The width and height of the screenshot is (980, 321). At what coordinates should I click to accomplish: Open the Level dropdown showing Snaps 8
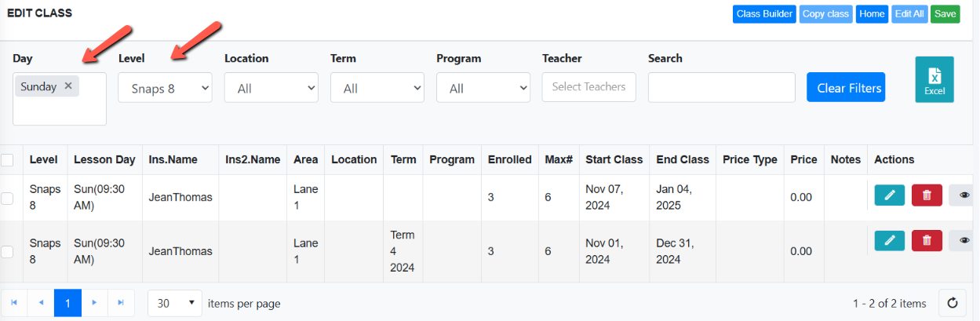tap(166, 88)
